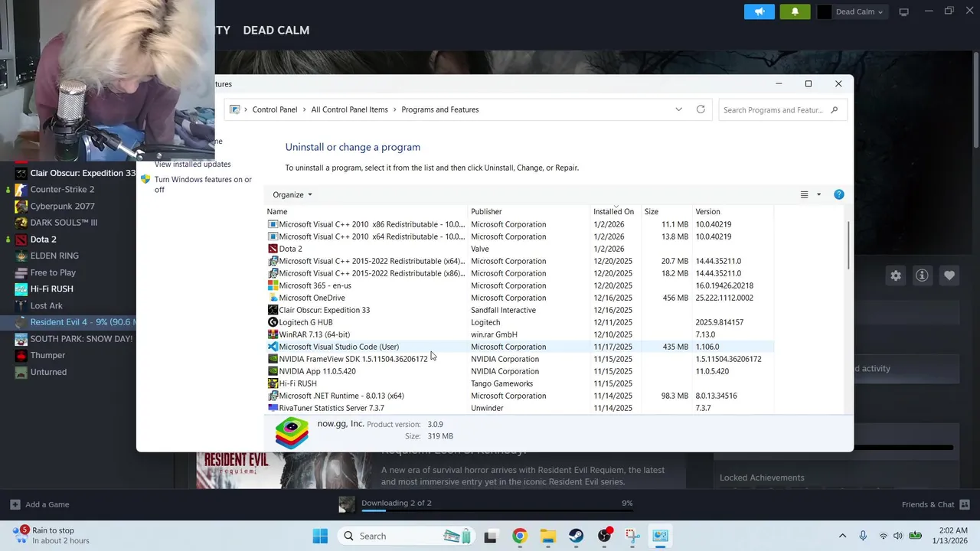This screenshot has width=980, height=551.
Task: Click Turn Windows features on or off
Action: click(203, 184)
